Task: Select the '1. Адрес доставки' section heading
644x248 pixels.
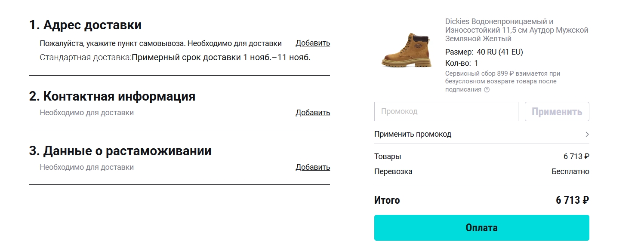Action: (x=84, y=24)
